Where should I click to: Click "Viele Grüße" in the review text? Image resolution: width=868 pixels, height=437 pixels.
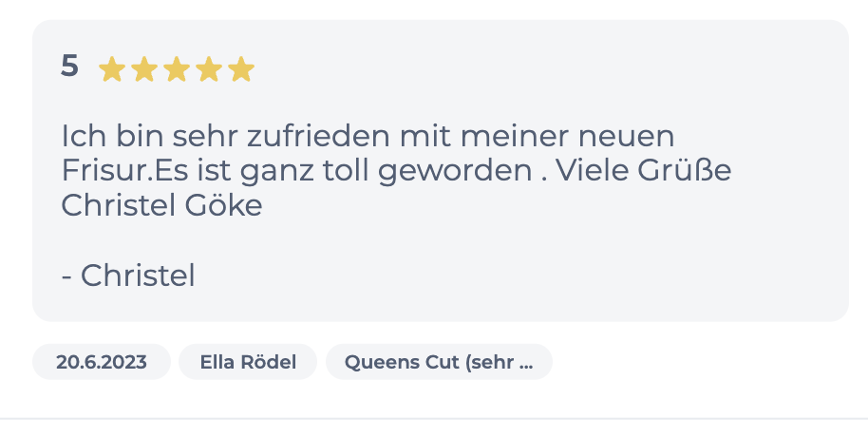pyautogui.click(x=643, y=170)
